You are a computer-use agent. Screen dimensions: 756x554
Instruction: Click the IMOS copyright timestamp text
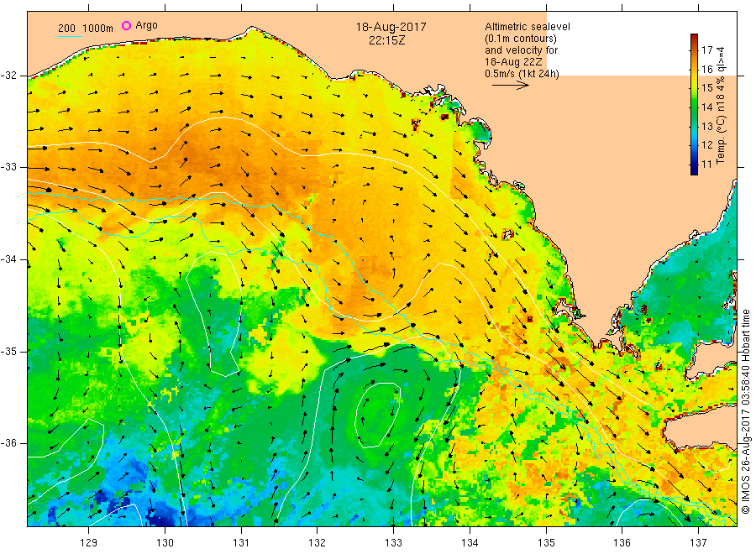click(746, 412)
